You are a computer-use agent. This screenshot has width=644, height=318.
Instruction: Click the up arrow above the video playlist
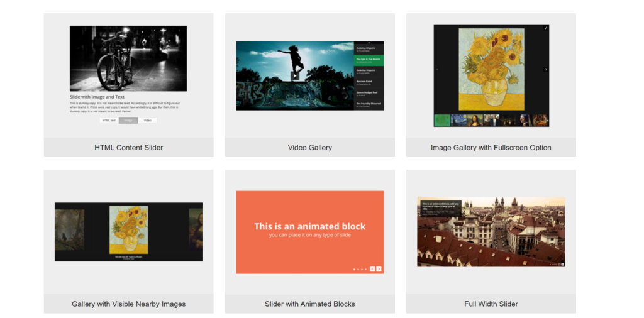[x=369, y=43]
